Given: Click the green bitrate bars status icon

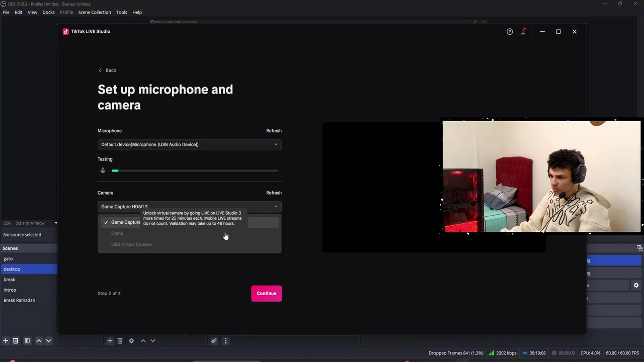Looking at the screenshot, I should pos(492,353).
